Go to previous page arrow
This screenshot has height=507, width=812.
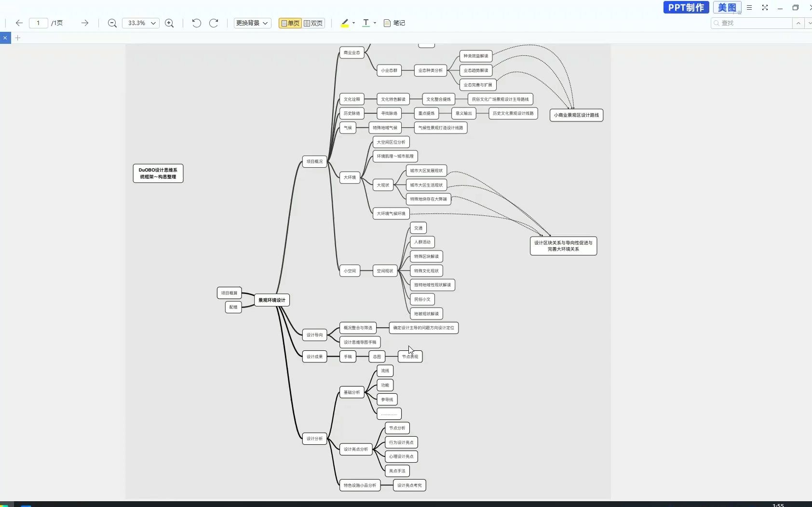pos(19,23)
